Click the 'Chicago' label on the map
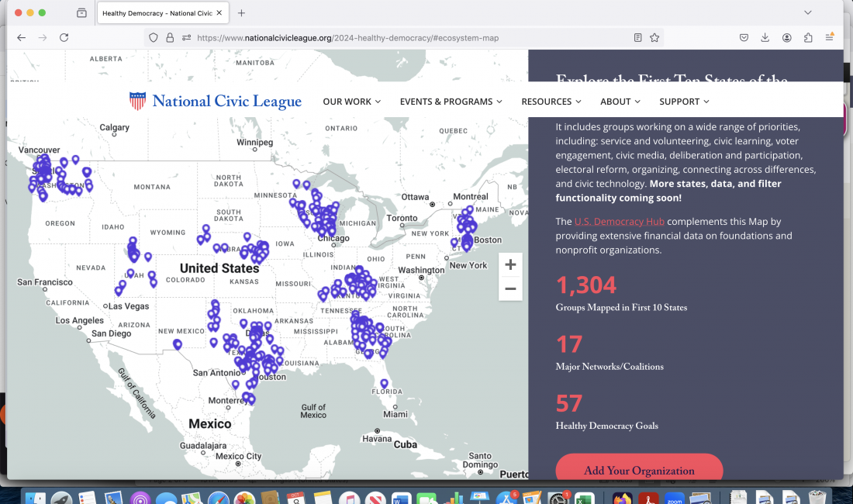Screen dimensions: 853x504 pos(333,239)
